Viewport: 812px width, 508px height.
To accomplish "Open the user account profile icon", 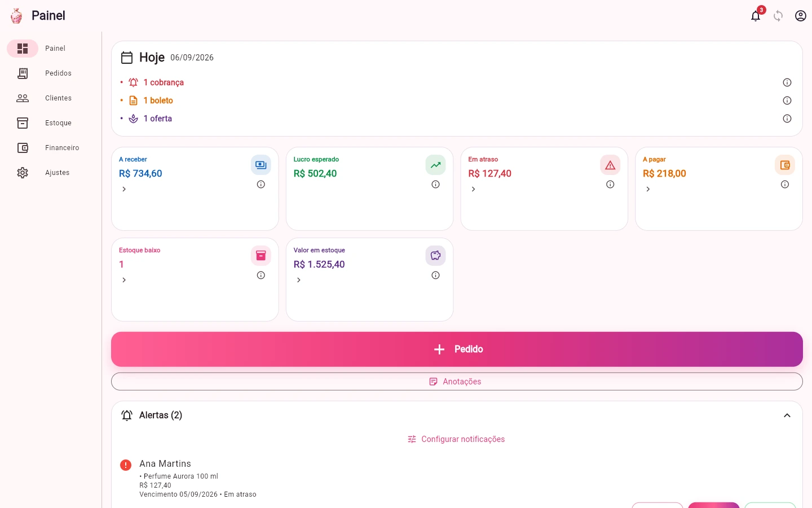I will click(x=801, y=16).
